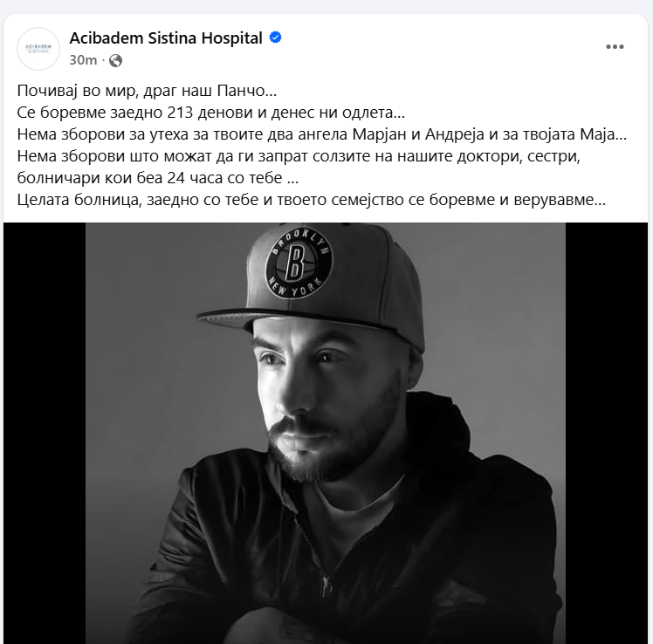Click the left black margin beside photo

point(45,433)
